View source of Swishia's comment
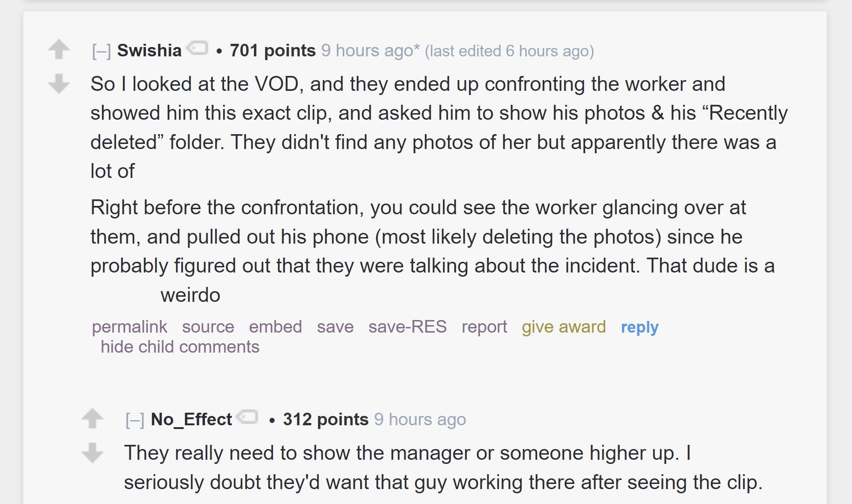Screen dimensions: 852x504 click(208, 327)
